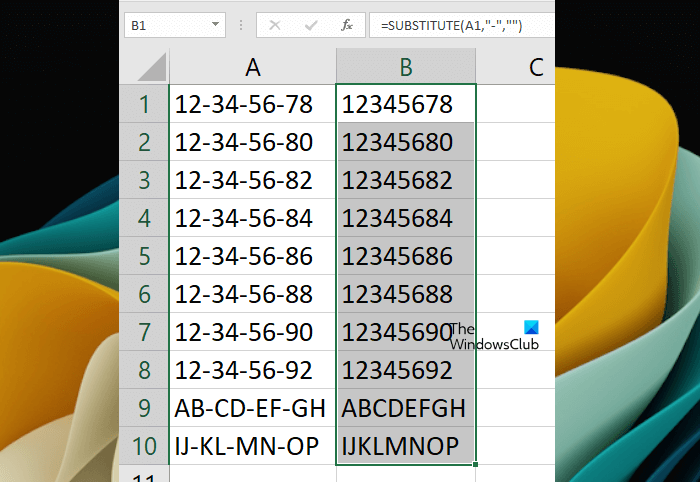Click the Select All corner triangle
The width and height of the screenshot is (700, 482).
click(152, 67)
